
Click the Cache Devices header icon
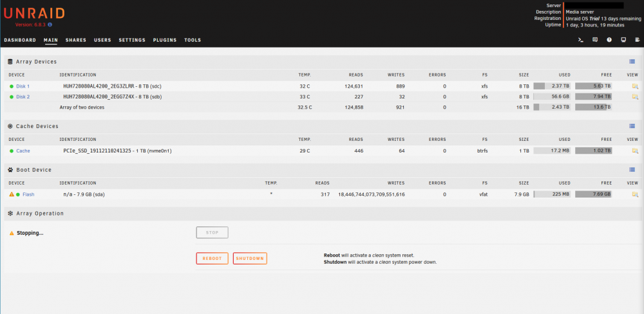point(10,126)
